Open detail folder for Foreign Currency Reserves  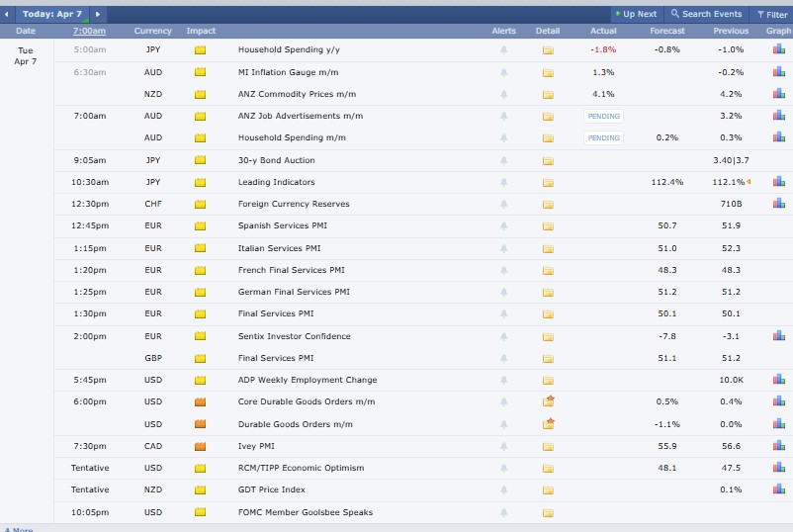(x=548, y=205)
